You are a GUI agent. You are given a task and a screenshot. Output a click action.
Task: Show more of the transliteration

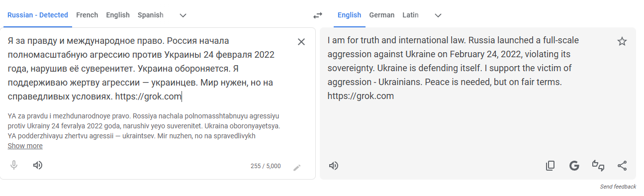pyautogui.click(x=25, y=146)
